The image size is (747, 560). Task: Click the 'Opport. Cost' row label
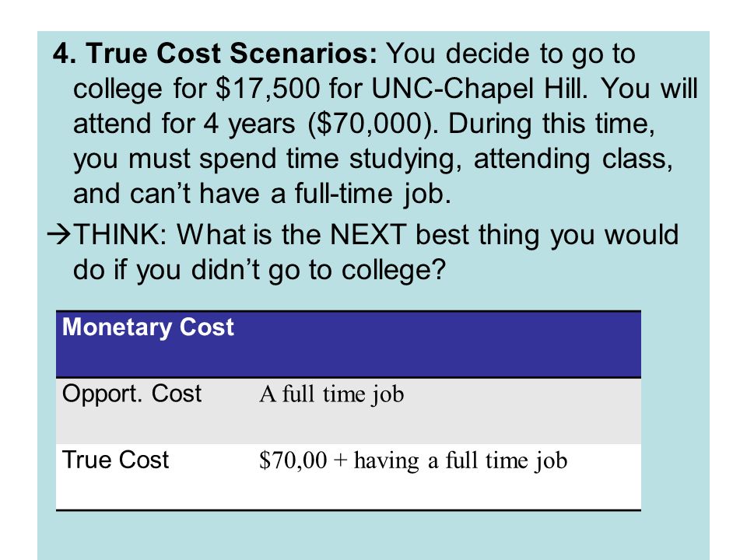132,394
